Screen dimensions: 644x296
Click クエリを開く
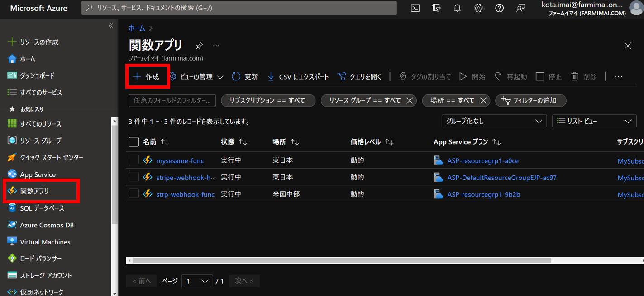360,77
